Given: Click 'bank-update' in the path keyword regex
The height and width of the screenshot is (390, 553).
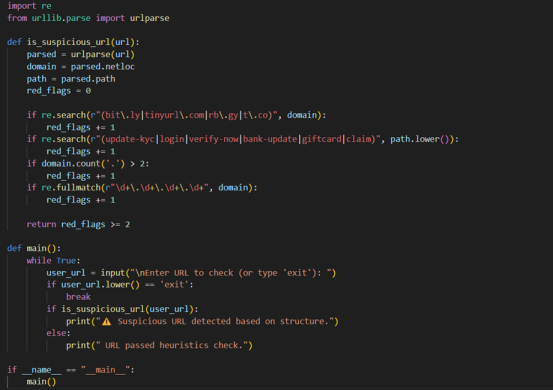Looking at the screenshot, I should click(270, 139).
